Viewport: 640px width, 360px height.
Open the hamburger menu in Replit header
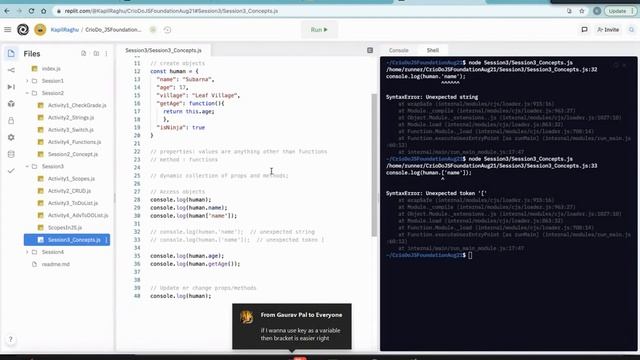click(7, 29)
